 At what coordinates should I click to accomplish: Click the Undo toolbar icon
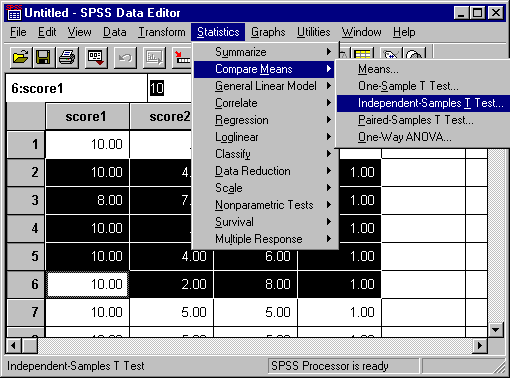click(125, 58)
